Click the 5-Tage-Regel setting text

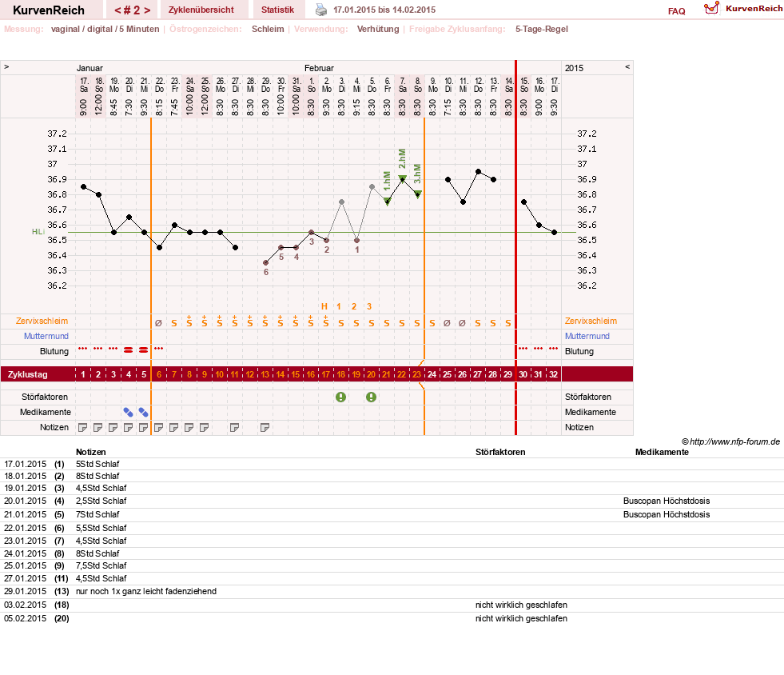542,29
